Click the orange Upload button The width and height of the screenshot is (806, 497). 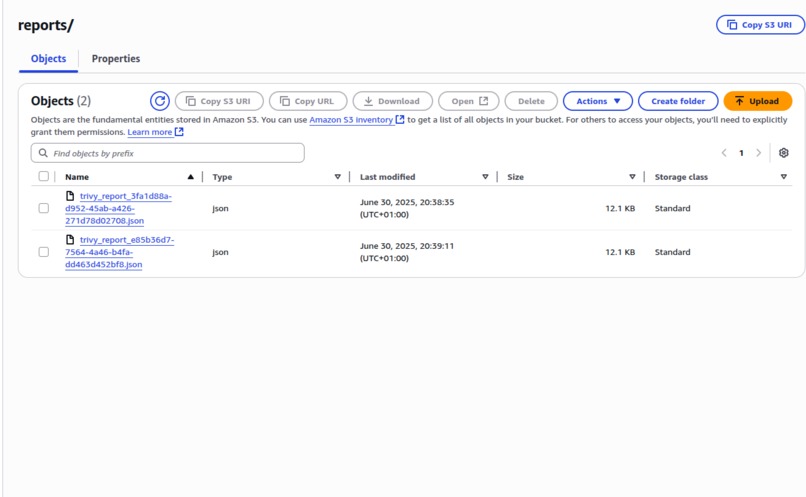coord(757,101)
